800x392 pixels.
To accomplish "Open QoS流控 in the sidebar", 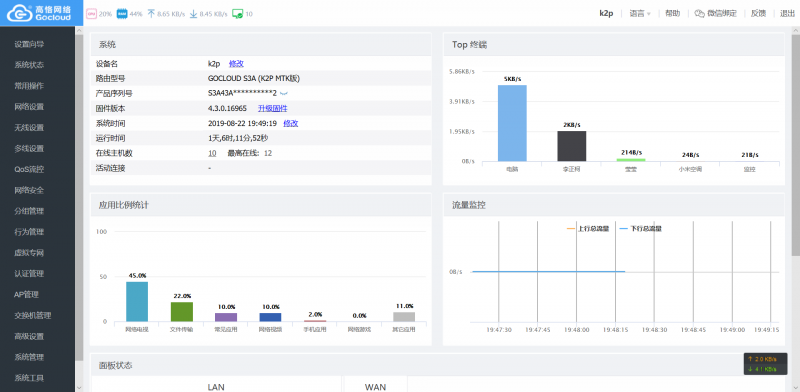I will click(29, 169).
